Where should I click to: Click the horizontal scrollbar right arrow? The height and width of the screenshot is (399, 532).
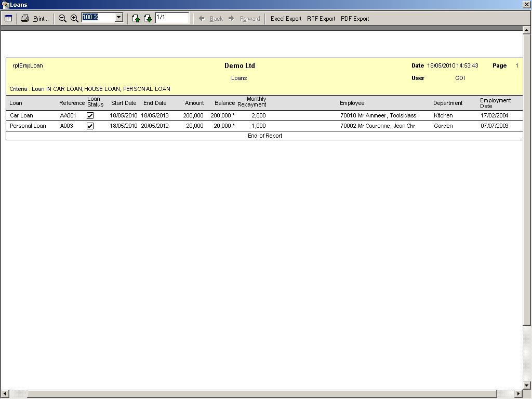518,394
